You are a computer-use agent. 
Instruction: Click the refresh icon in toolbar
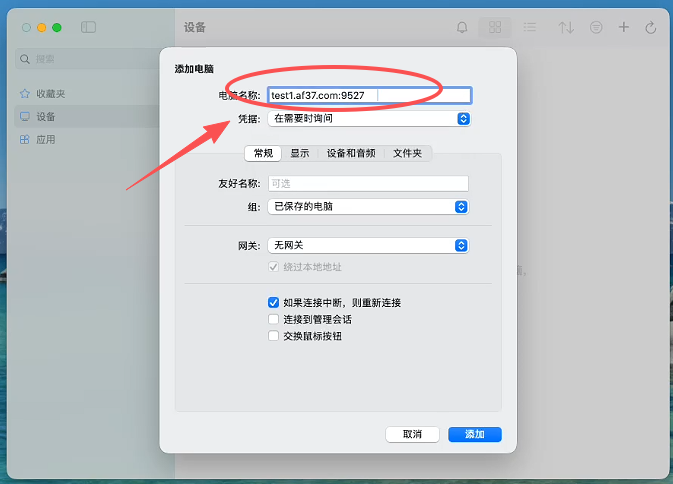coord(651,28)
